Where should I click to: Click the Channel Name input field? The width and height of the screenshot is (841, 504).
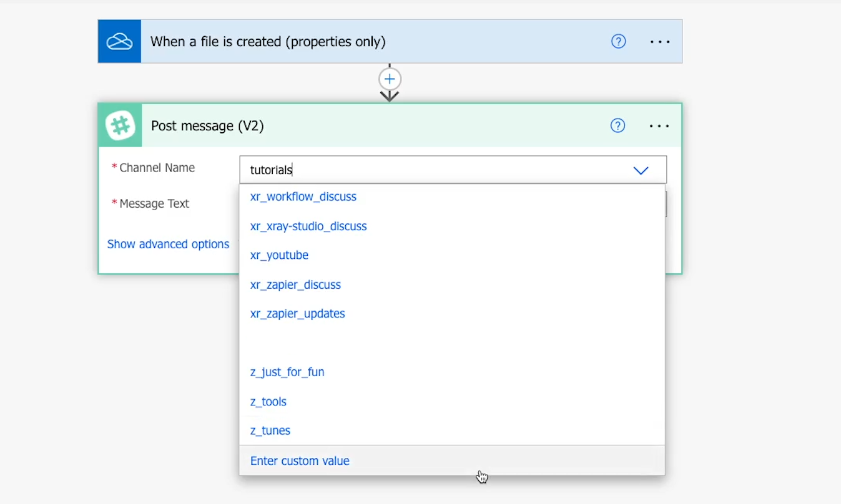click(453, 170)
